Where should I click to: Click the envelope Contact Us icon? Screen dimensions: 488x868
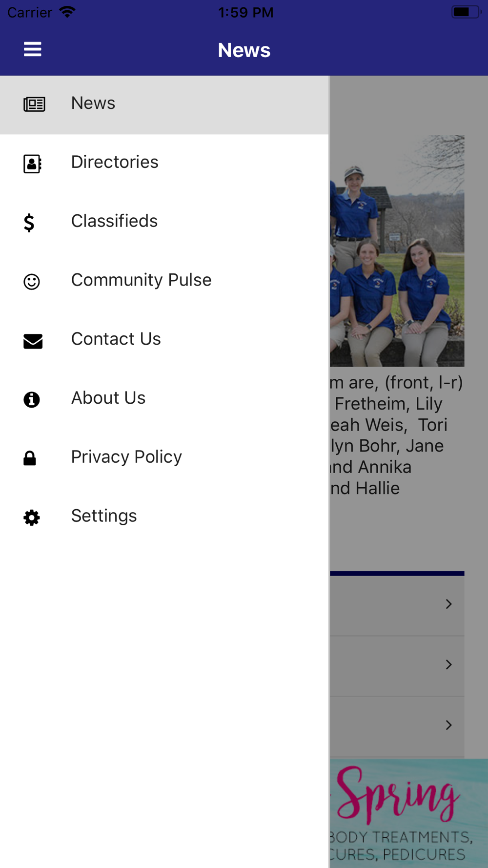pyautogui.click(x=33, y=341)
